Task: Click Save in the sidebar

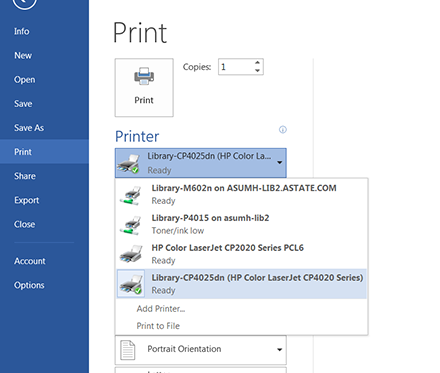Action: [23, 104]
